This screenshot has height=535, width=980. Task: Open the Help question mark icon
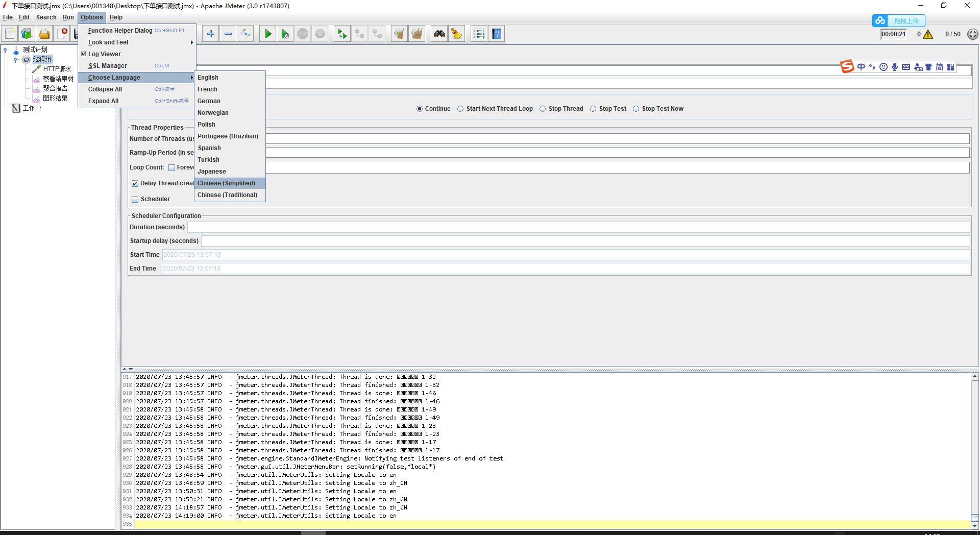497,34
